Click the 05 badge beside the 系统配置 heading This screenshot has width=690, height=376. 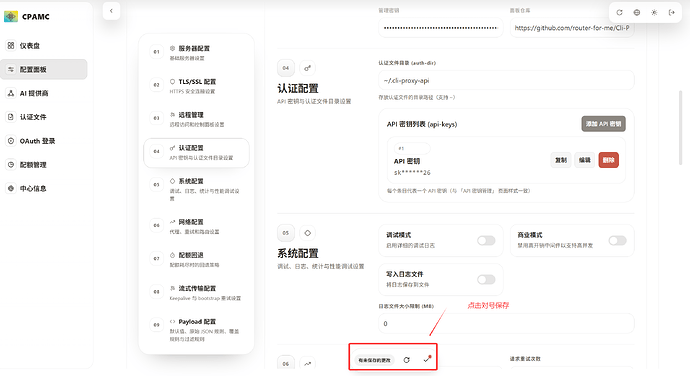[286, 233]
